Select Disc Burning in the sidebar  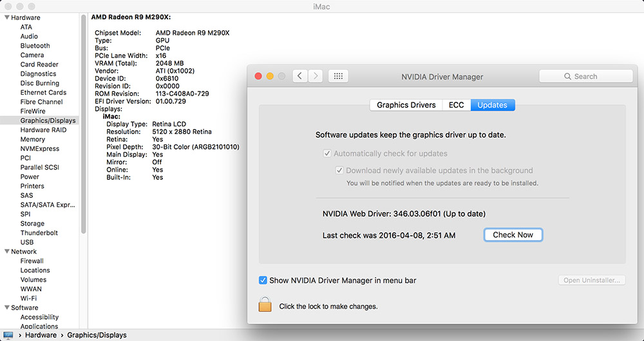[40, 83]
